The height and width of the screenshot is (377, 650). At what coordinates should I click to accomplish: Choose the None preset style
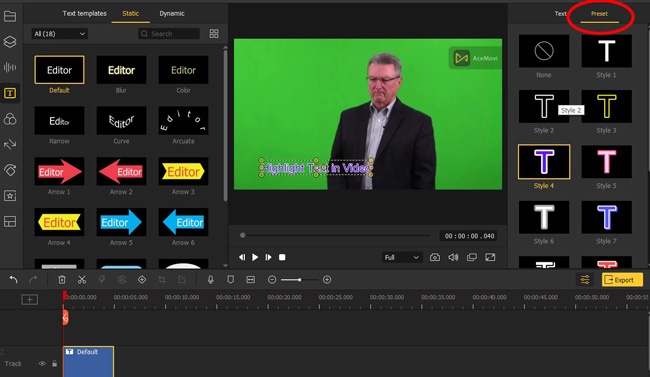(543, 51)
